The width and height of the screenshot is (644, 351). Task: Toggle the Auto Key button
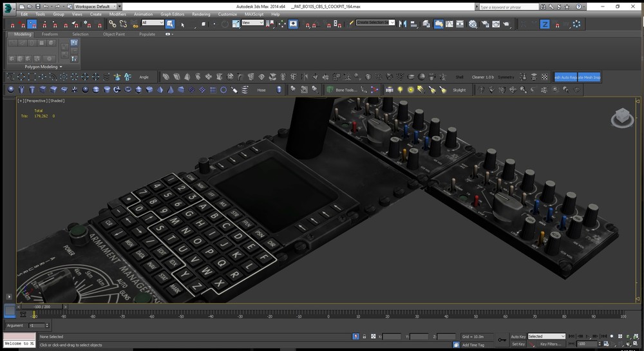click(518, 336)
